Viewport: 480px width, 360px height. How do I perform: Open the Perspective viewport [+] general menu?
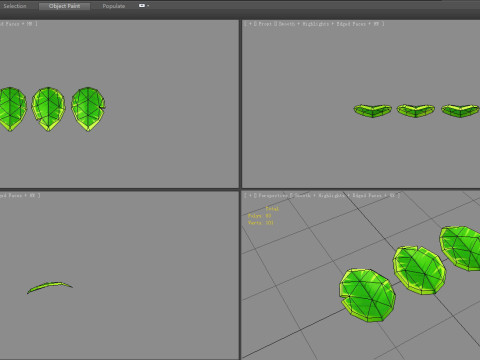(x=250, y=195)
